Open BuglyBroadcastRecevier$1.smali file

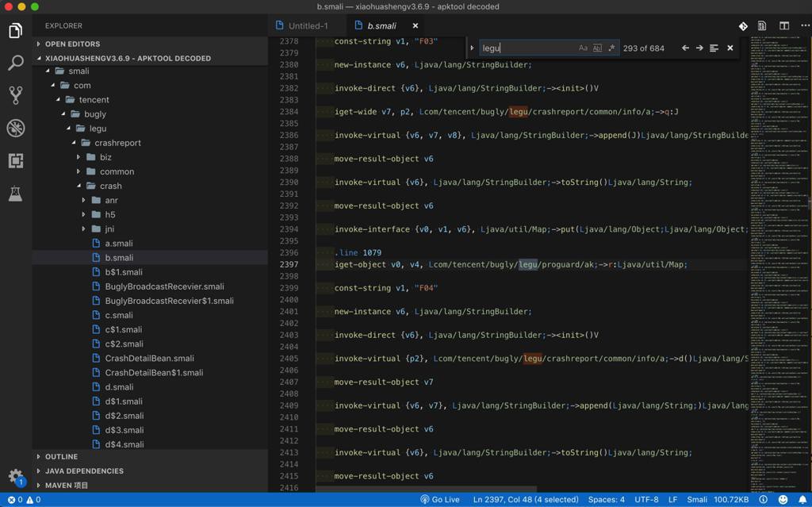click(150, 301)
